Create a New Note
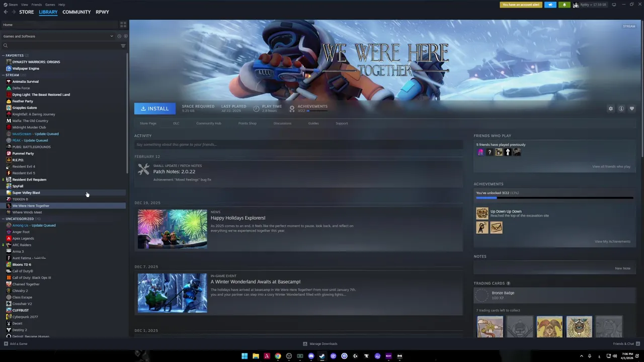This screenshot has width=644, height=362. click(622, 268)
